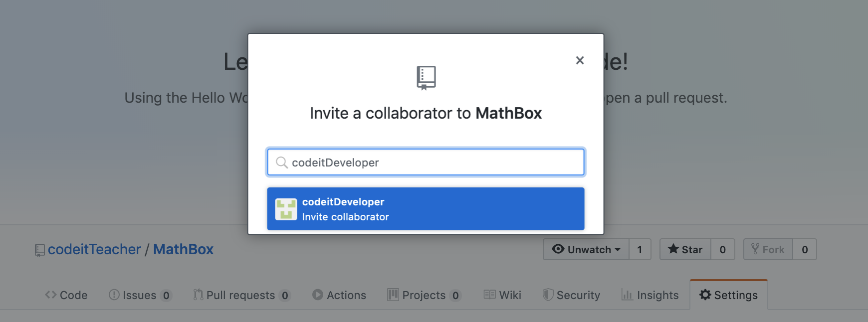Click the Fork button
868x322 pixels.
(768, 249)
